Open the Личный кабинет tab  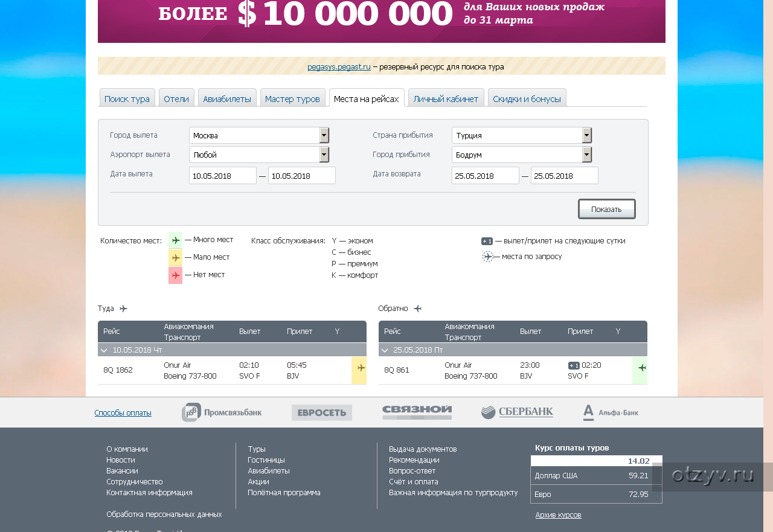click(446, 98)
